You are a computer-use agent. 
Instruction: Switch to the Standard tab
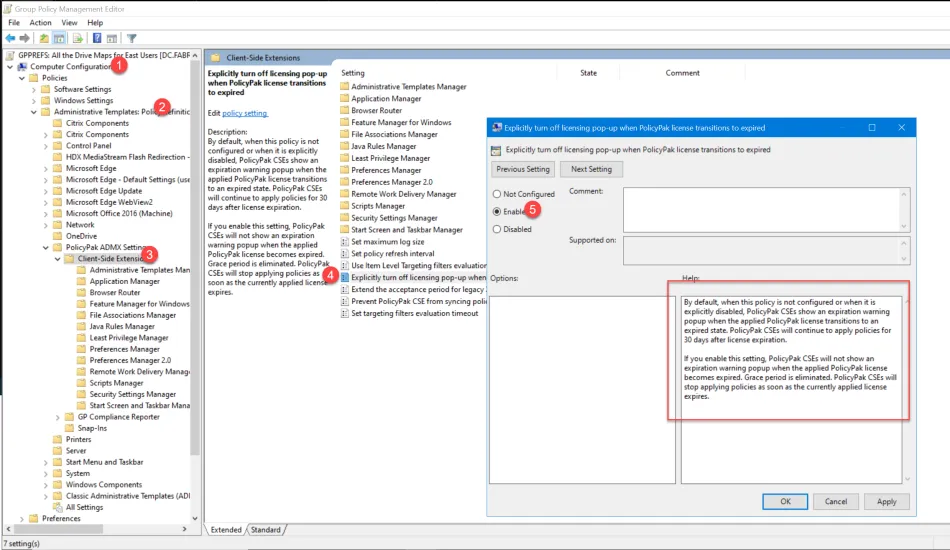(x=265, y=530)
